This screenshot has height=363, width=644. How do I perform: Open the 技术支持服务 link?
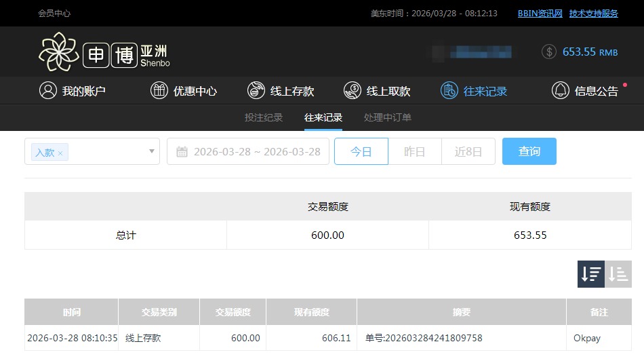point(593,13)
